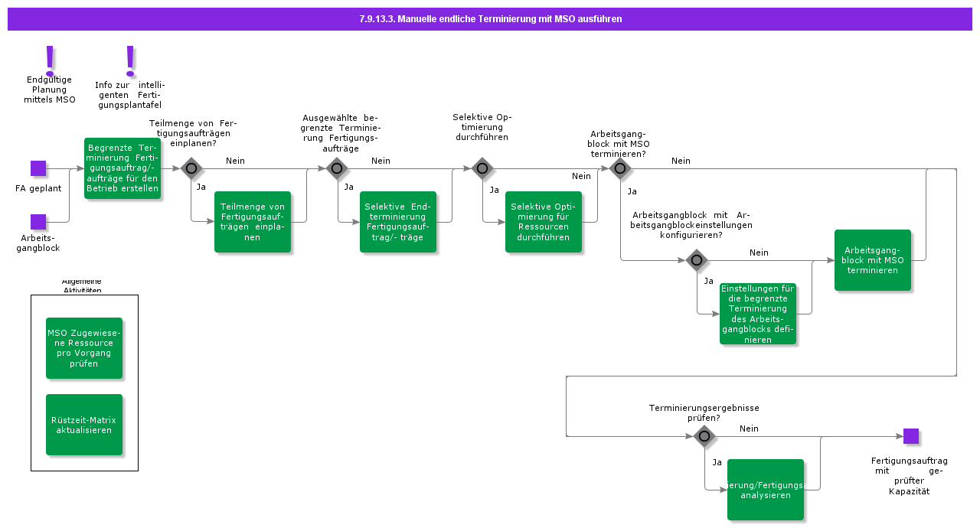Toggle the Terminierungsergebnisse prüfen decision node

(x=704, y=436)
